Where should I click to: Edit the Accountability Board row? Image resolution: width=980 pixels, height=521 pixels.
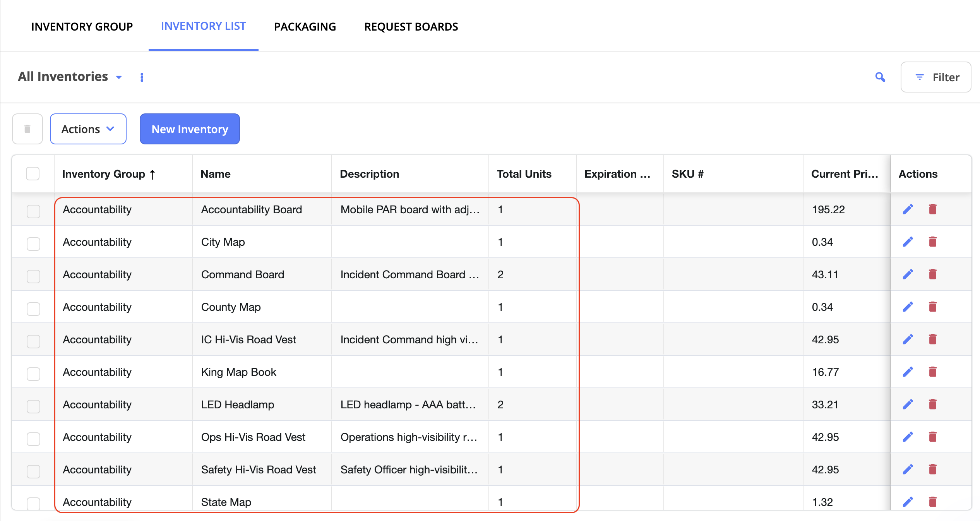click(908, 209)
